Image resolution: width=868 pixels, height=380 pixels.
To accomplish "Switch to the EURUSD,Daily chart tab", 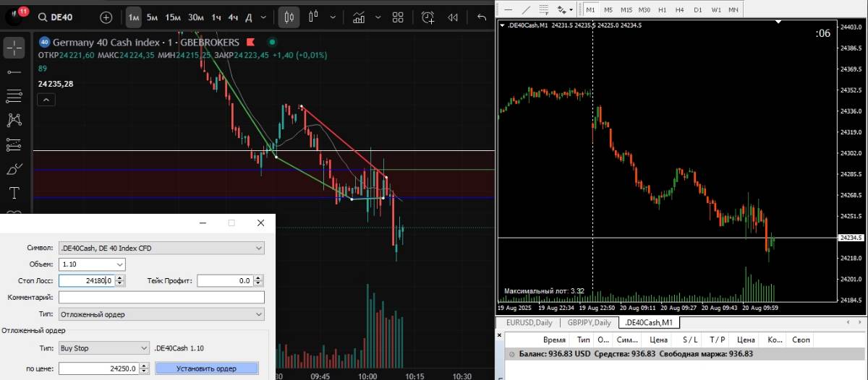I will (529, 322).
